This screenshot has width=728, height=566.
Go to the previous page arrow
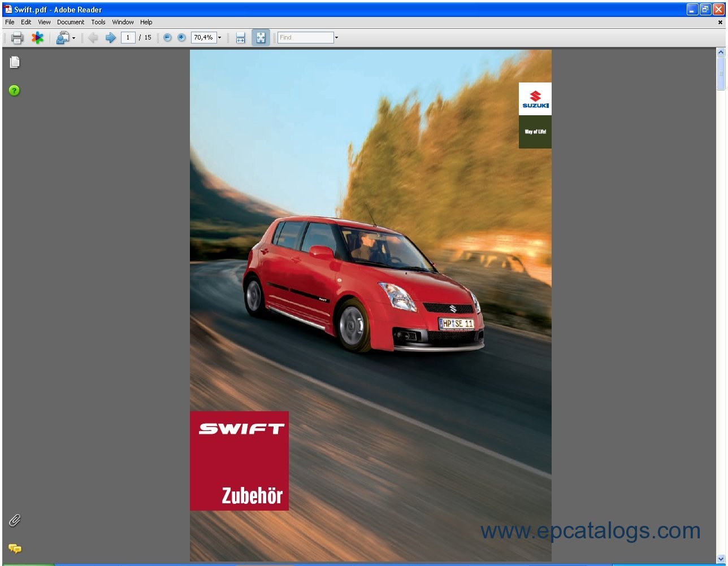pyautogui.click(x=93, y=38)
